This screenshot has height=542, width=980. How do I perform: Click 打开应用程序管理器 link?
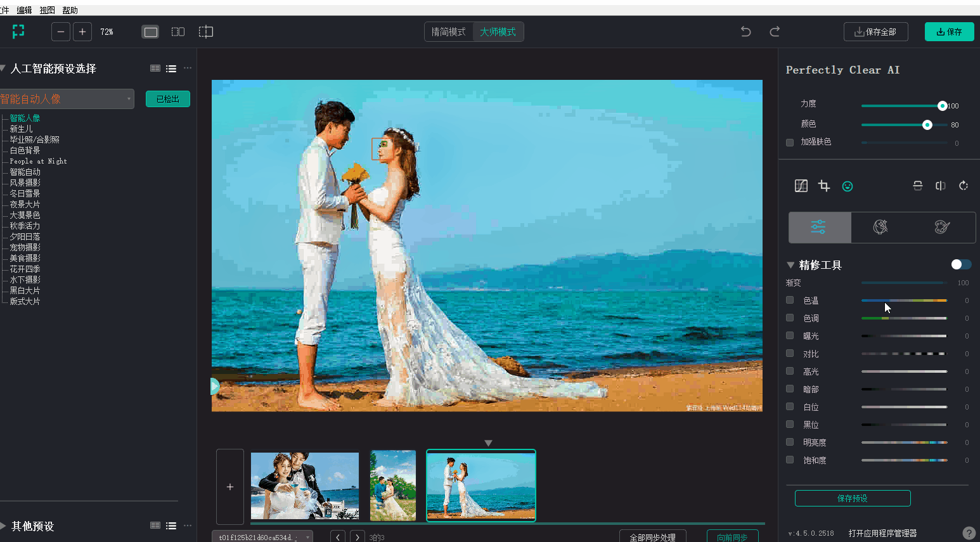(x=883, y=533)
